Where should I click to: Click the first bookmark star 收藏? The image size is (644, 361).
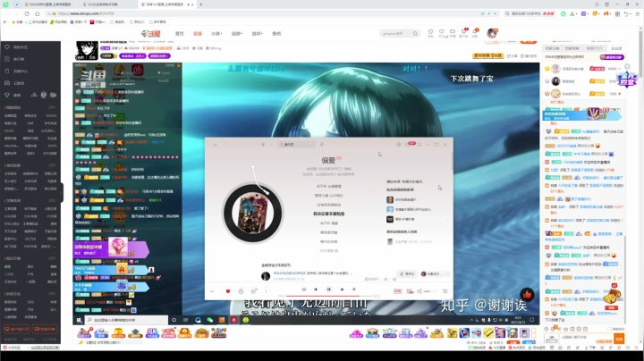19,22
